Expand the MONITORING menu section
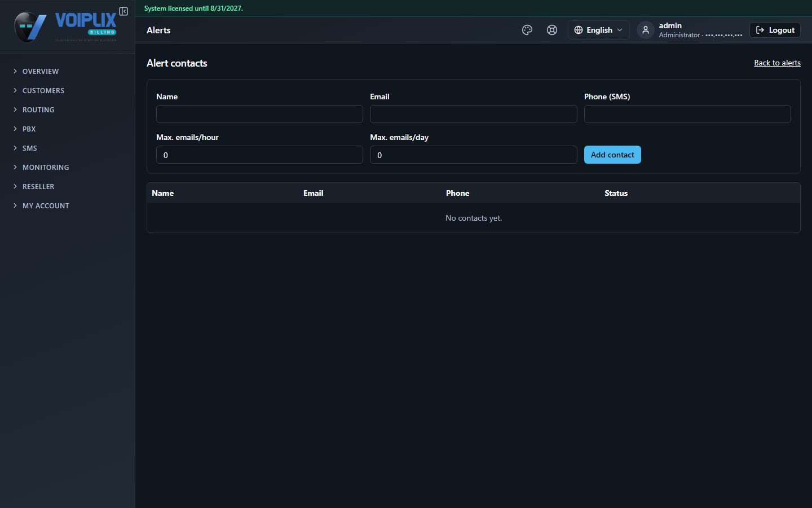 (46, 167)
